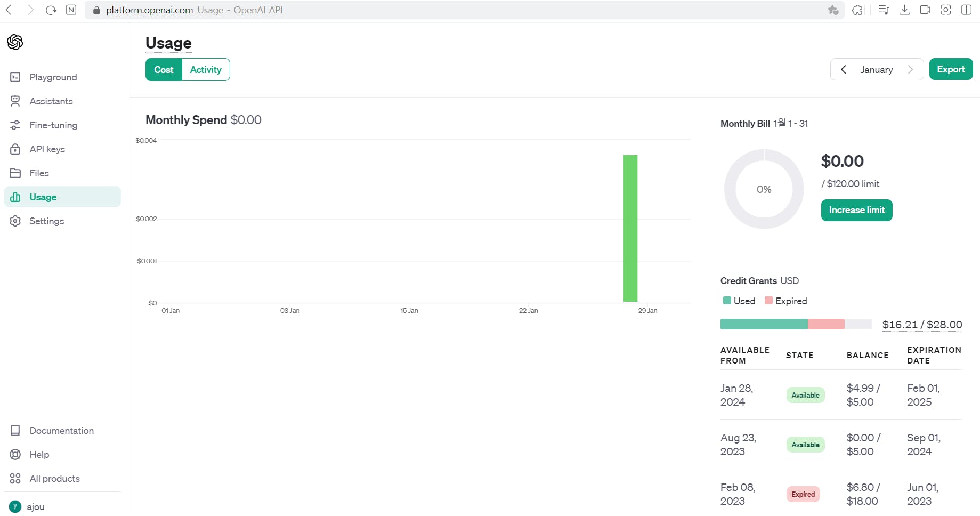
Task: Click the API keys lock icon
Action: (15, 149)
